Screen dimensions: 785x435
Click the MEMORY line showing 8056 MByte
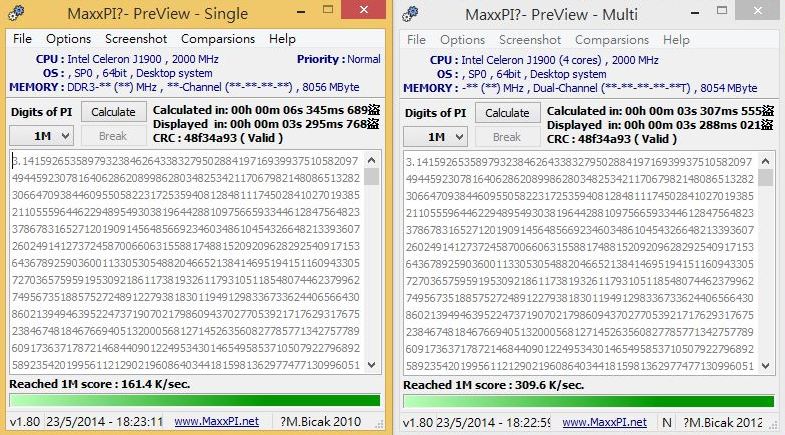[184, 87]
